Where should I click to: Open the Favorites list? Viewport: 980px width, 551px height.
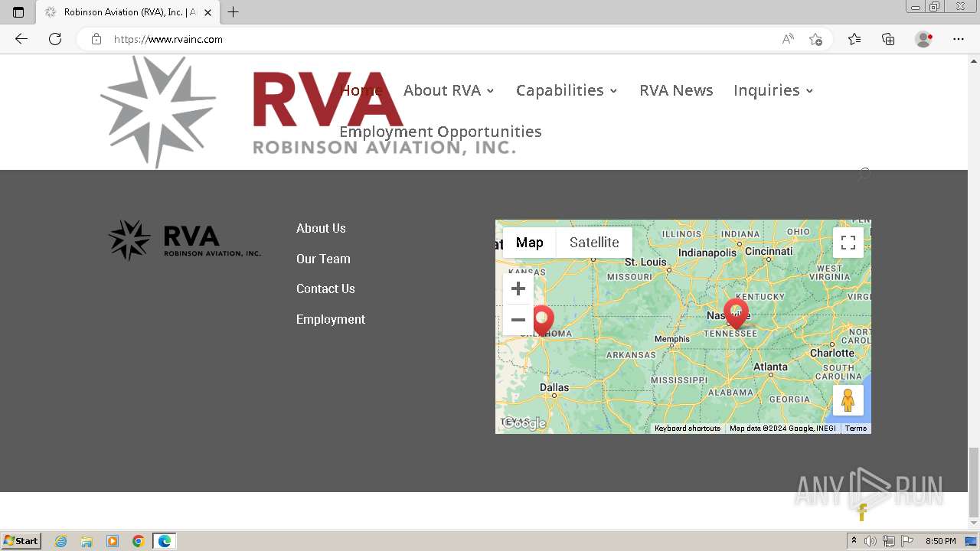click(854, 39)
